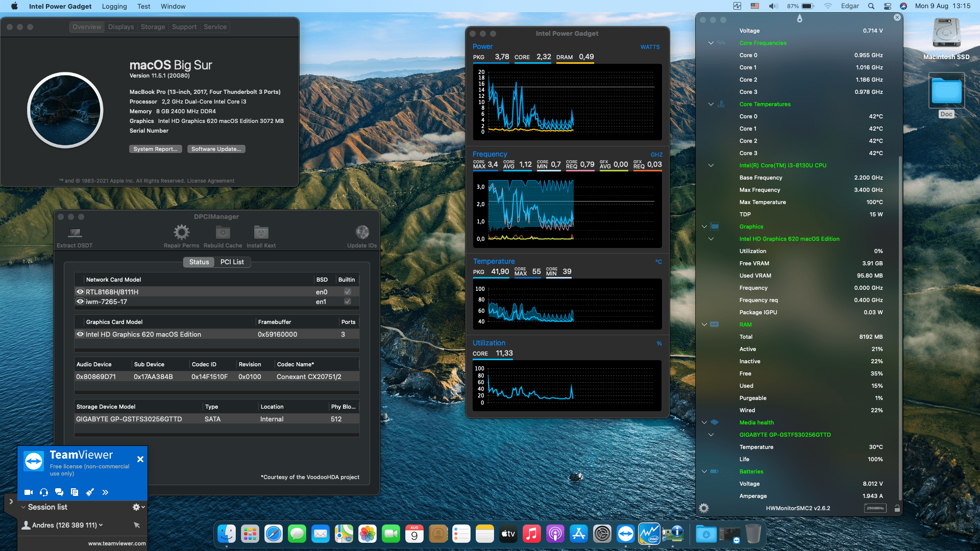Viewport: 980px width, 551px height.
Task: Toggle Builtin checkbox for RTL8168H/8111H
Action: tap(348, 292)
